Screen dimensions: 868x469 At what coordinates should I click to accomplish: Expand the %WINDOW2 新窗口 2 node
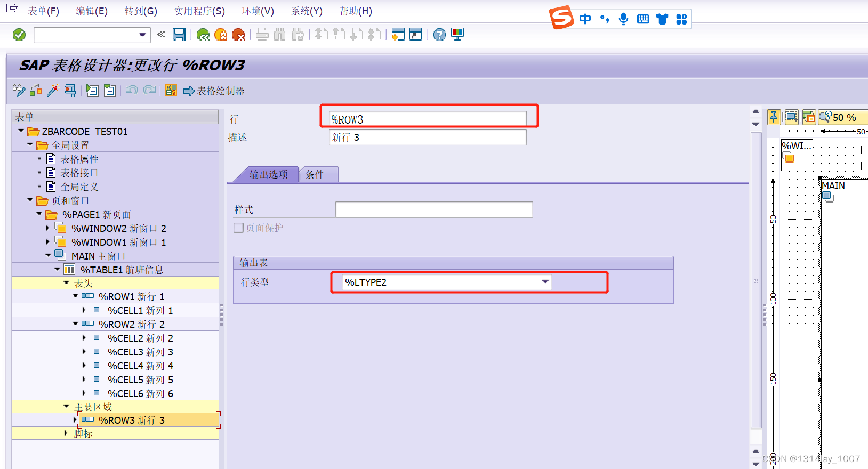[47, 228]
